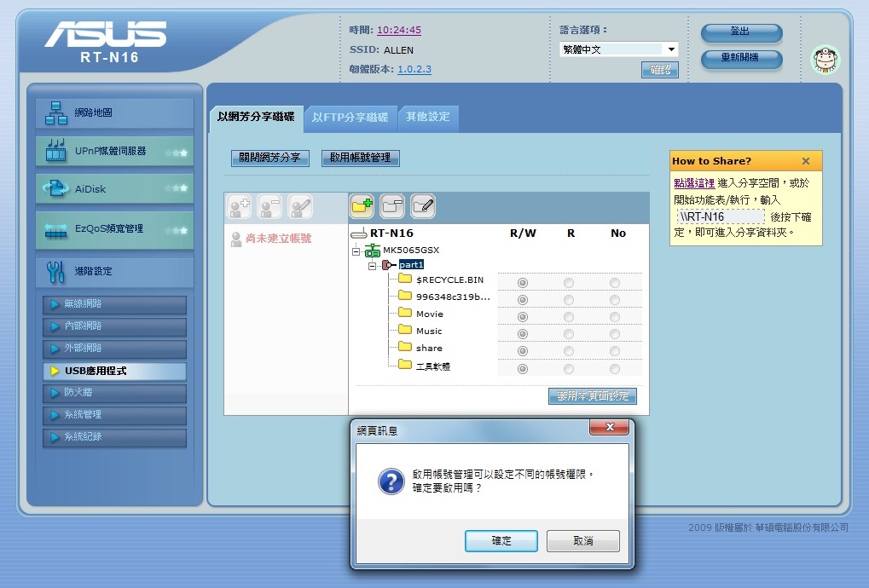869x588 pixels.
Task: Open the 繁體中文 language dropdown
Action: click(x=618, y=49)
